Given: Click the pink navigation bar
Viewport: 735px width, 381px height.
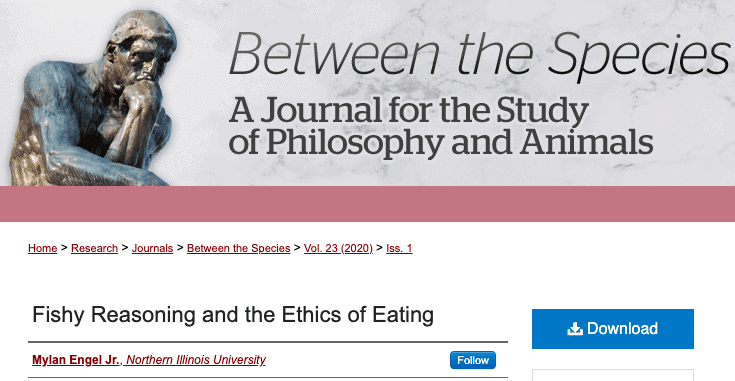Looking at the screenshot, I should click(368, 204).
